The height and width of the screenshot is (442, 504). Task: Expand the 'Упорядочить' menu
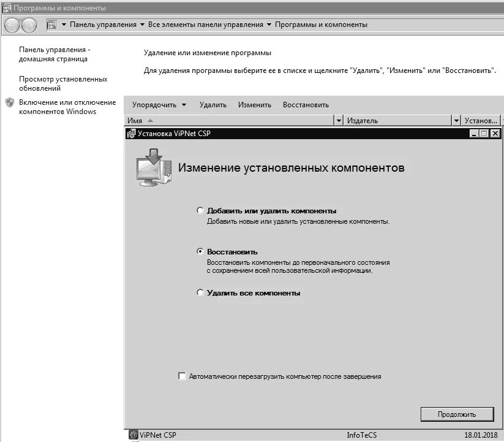[x=159, y=105]
